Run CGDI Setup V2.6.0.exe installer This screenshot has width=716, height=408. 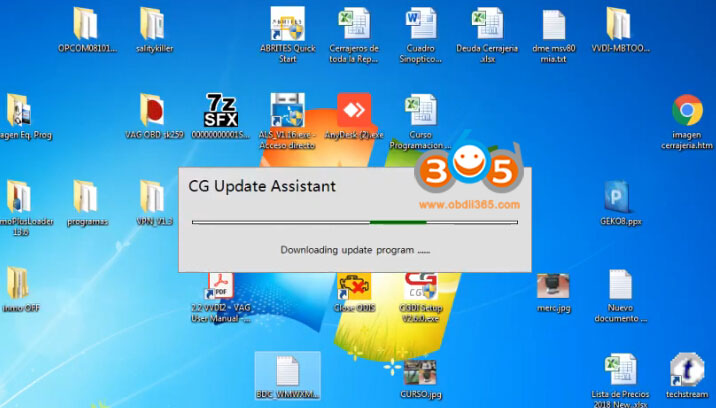(x=421, y=286)
